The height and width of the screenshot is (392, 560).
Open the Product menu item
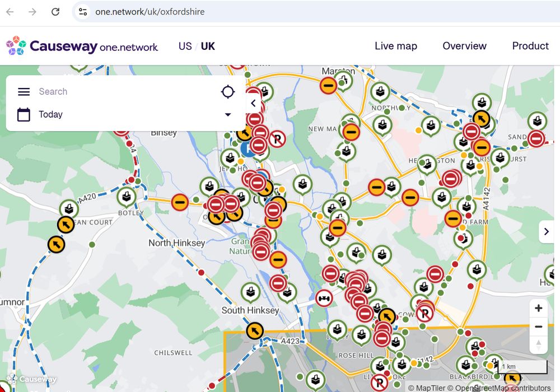(x=530, y=46)
